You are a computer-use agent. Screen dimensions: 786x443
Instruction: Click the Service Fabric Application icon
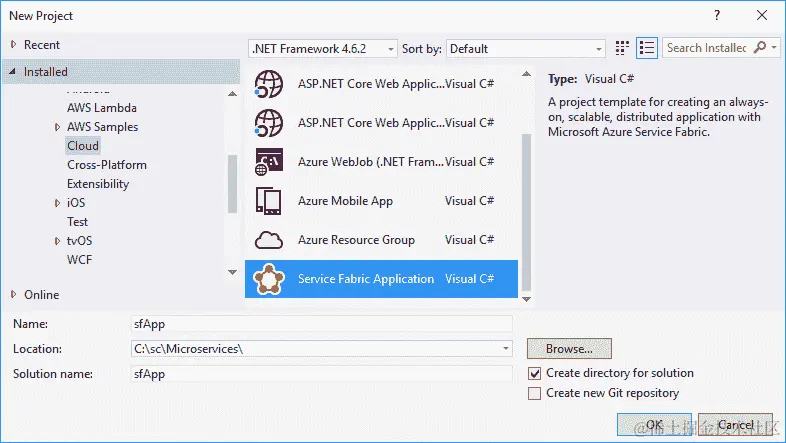[x=269, y=279]
